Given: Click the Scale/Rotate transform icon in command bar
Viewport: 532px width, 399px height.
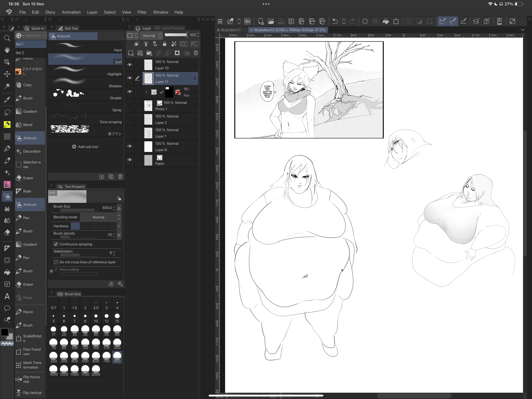Looking at the screenshot, I should pos(396,21).
